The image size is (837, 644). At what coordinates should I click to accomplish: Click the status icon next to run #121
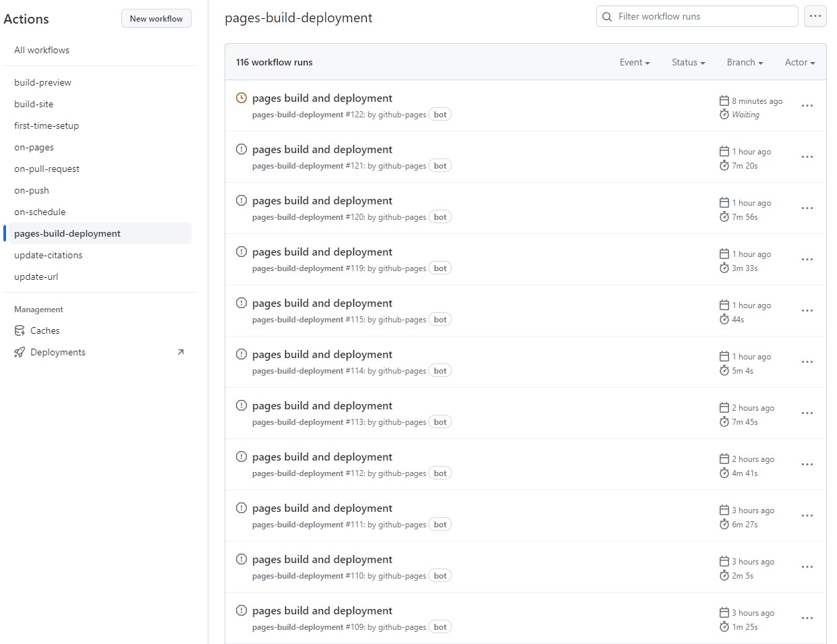point(241,148)
